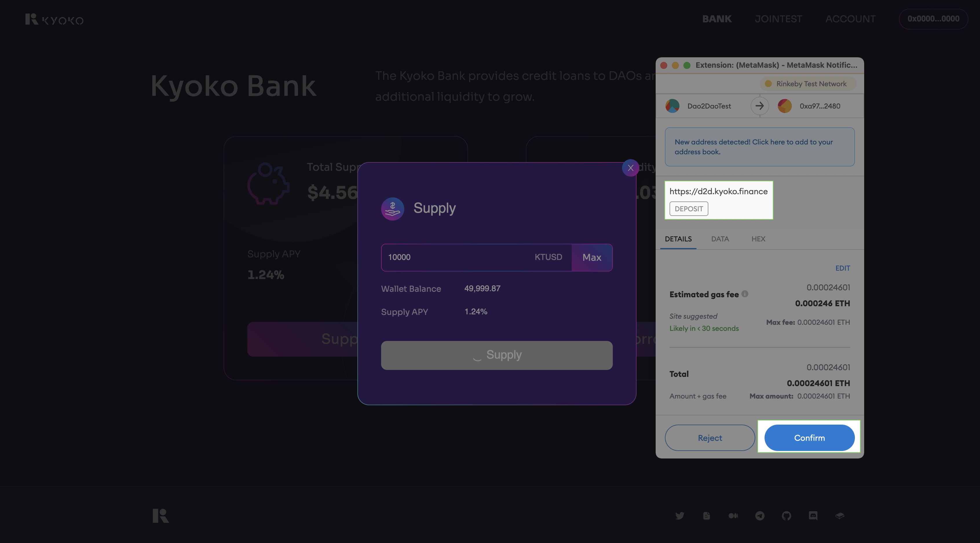This screenshot has height=543, width=980.
Task: Confirm the MetaMask transaction
Action: coord(809,438)
